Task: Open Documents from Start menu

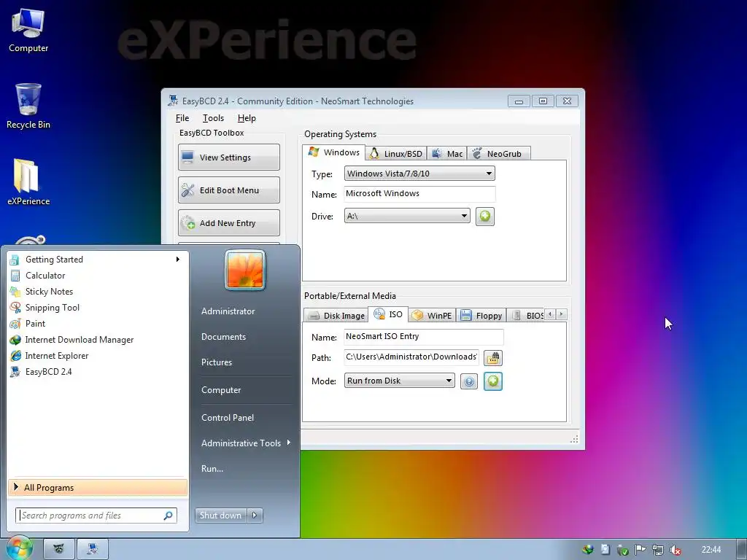Action: click(223, 337)
